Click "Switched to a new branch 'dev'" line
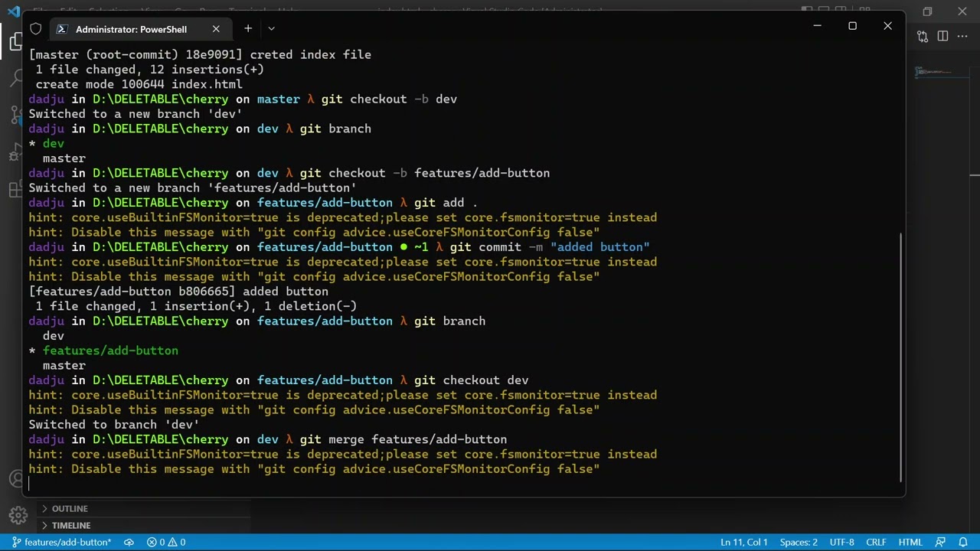This screenshot has width=980, height=551. click(x=136, y=114)
